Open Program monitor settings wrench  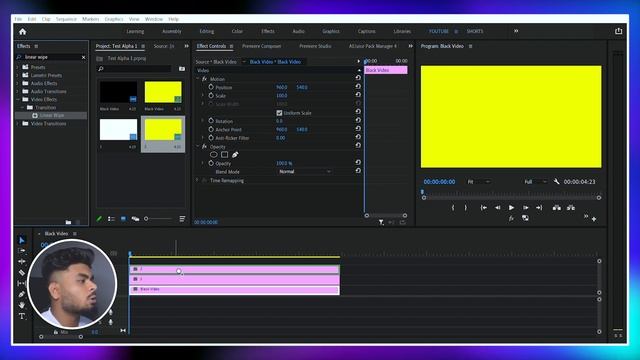(556, 181)
